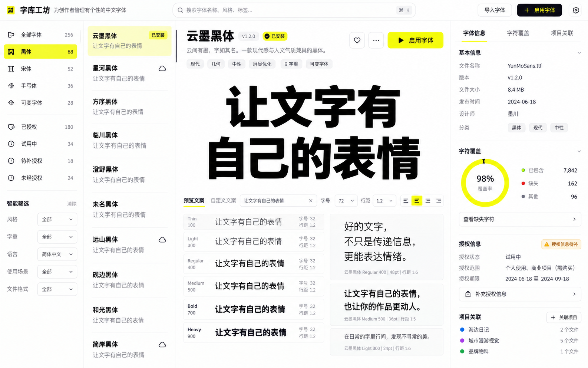Open settings via the gear icon
Screen dimensions: 588x368
coord(576,10)
